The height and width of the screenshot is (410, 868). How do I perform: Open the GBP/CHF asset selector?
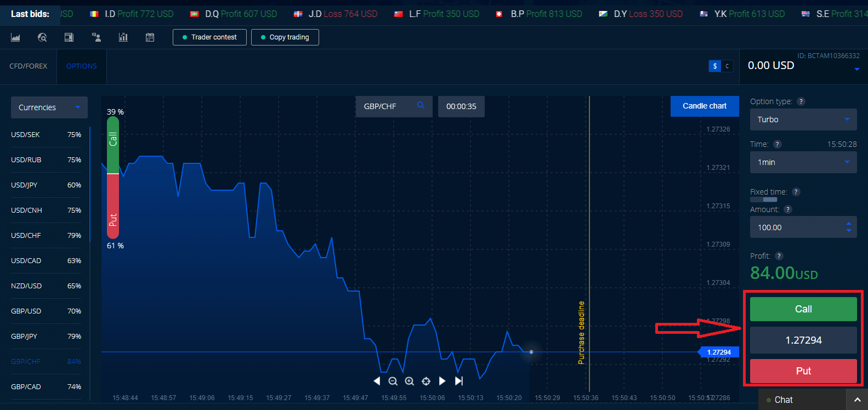coord(394,106)
